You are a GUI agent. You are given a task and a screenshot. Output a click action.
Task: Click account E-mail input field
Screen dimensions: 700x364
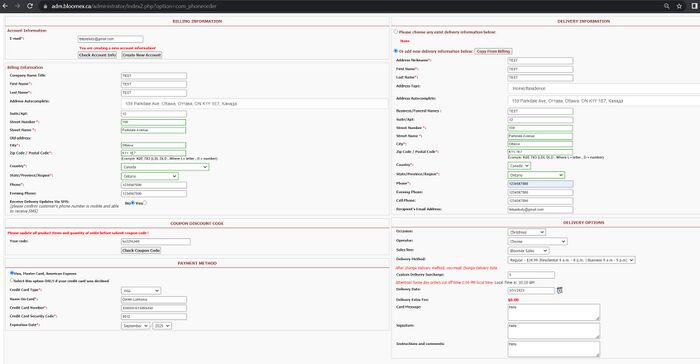pyautogui.click(x=110, y=39)
